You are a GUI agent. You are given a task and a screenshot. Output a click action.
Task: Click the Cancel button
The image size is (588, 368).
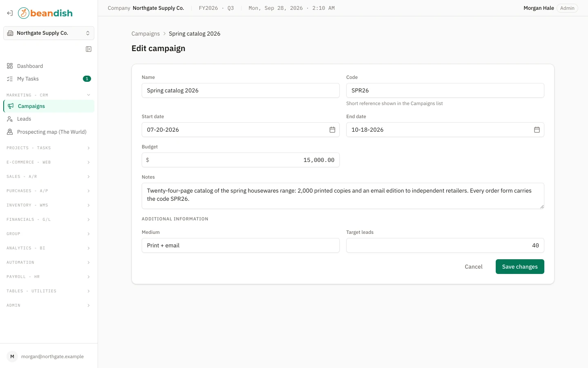coord(474,267)
